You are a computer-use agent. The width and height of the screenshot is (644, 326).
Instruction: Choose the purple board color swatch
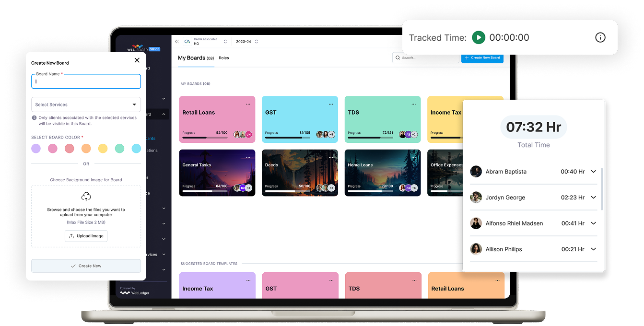(x=36, y=149)
